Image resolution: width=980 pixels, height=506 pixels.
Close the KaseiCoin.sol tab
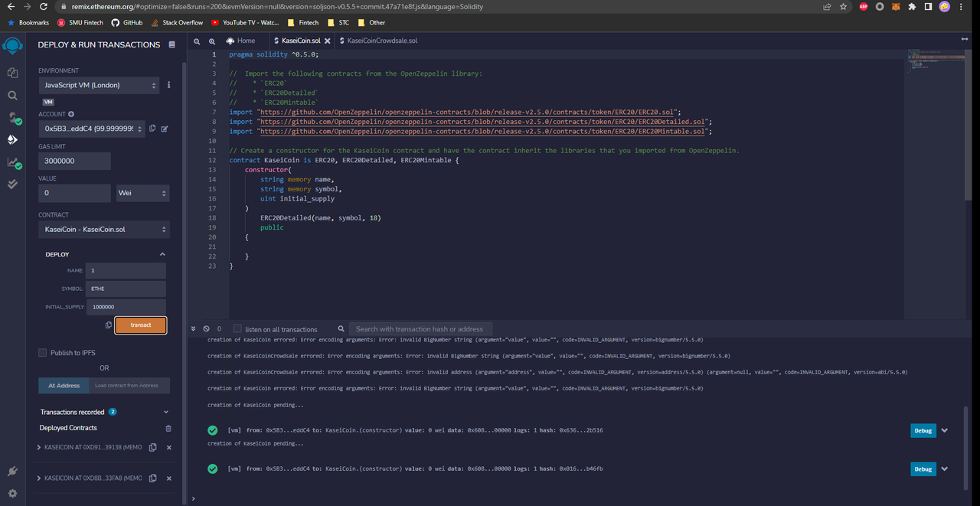(328, 41)
